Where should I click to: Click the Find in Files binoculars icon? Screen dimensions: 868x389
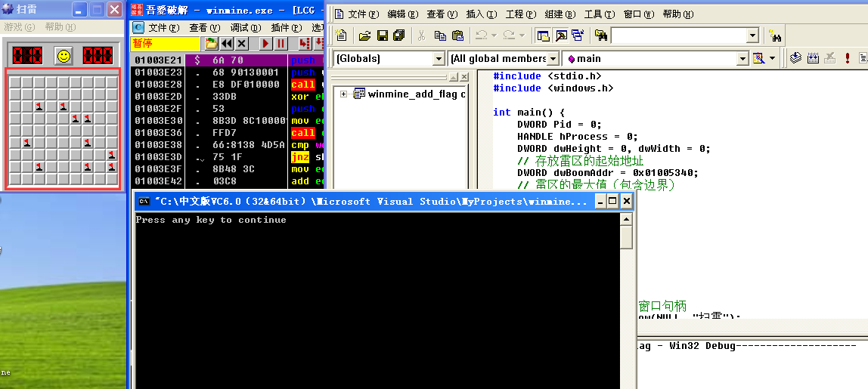[601, 36]
